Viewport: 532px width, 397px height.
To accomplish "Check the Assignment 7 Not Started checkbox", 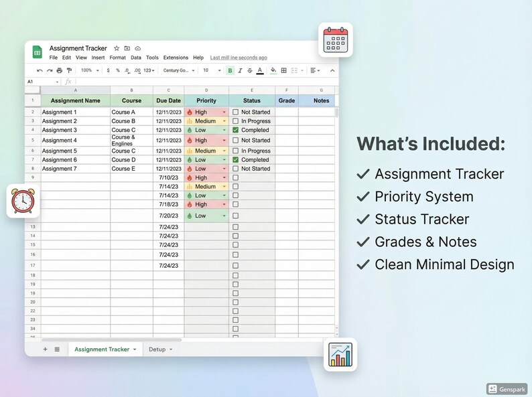I will (235, 169).
